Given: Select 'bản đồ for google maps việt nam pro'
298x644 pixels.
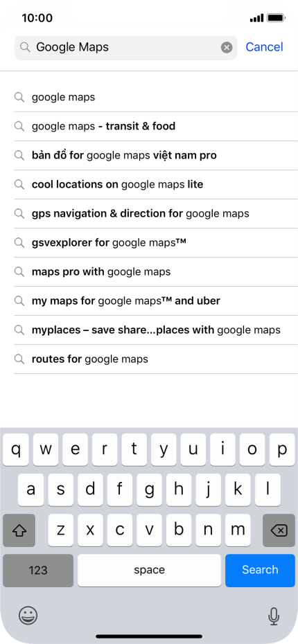Looking at the screenshot, I should (156, 155).
